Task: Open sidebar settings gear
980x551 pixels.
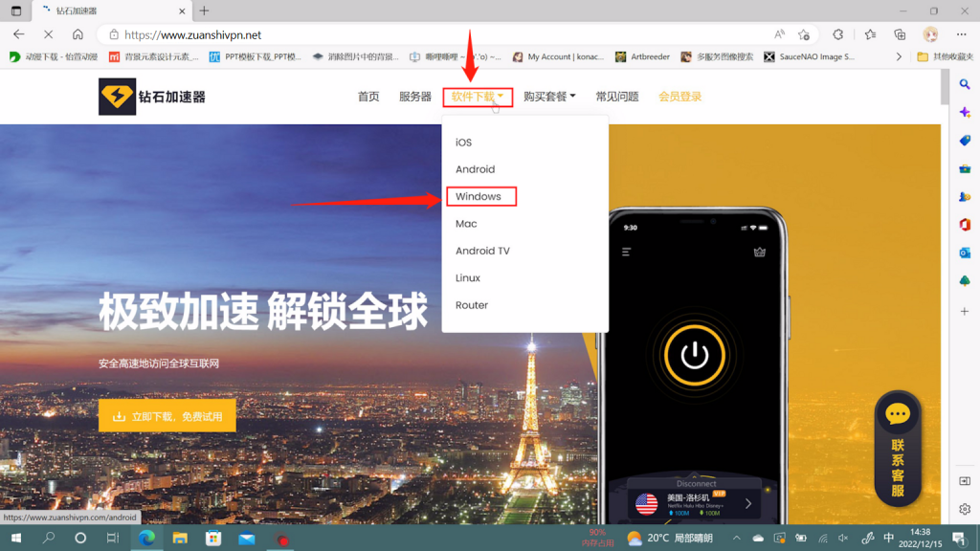Action: coord(965,509)
